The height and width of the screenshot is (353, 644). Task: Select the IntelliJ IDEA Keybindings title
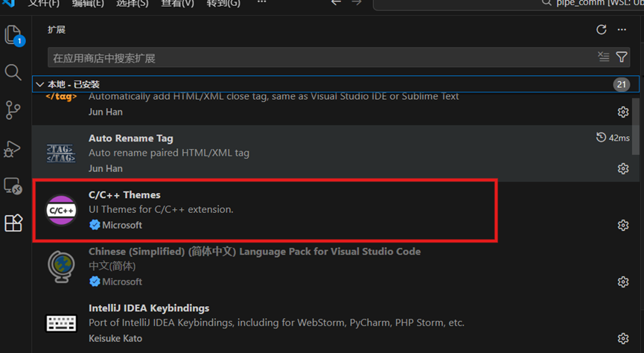(x=149, y=308)
